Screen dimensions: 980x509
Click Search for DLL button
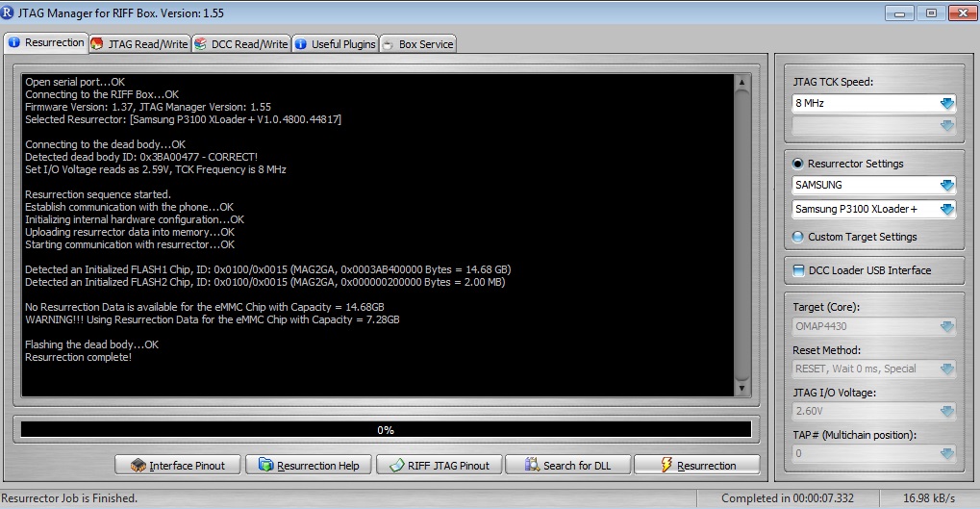point(568,466)
